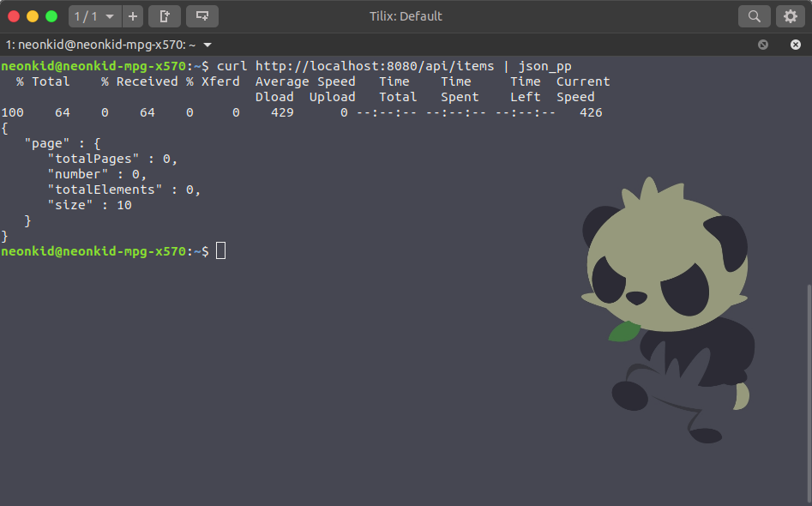Click the 426 current speed value
The height and width of the screenshot is (506, 812).
591,113
